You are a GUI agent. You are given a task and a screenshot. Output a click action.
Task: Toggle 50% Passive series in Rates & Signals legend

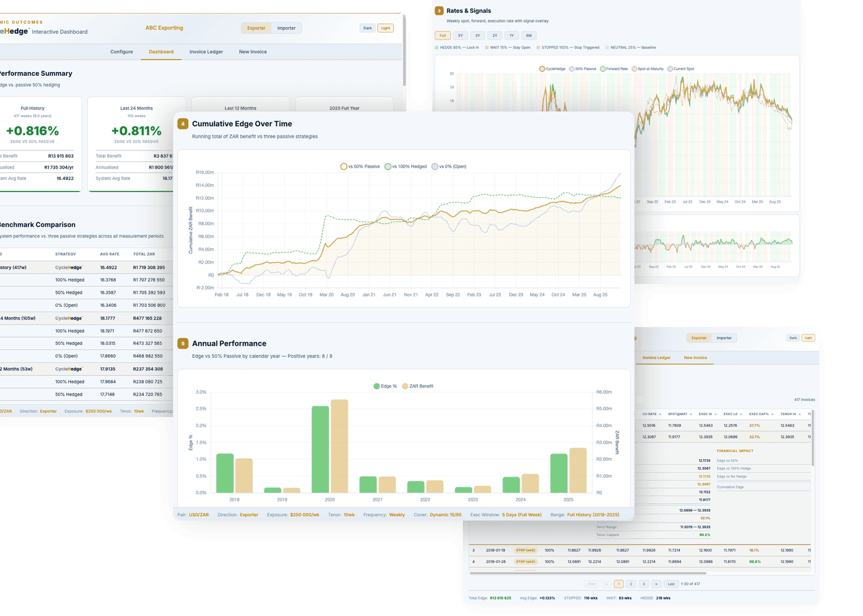point(583,69)
